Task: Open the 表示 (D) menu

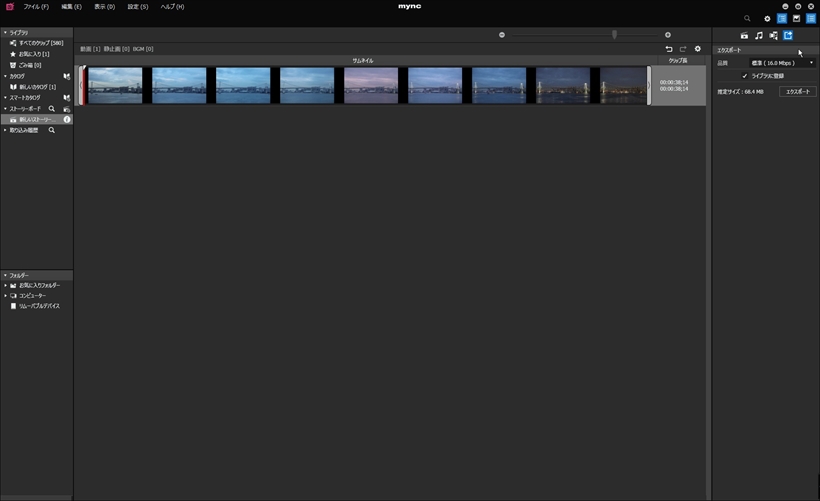Action: pyautogui.click(x=105, y=7)
